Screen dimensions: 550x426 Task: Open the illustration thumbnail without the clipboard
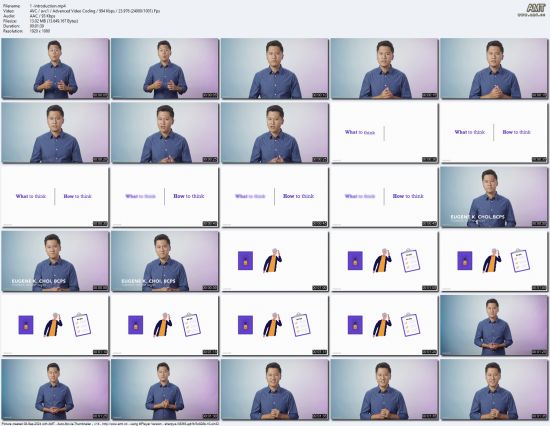(275, 261)
